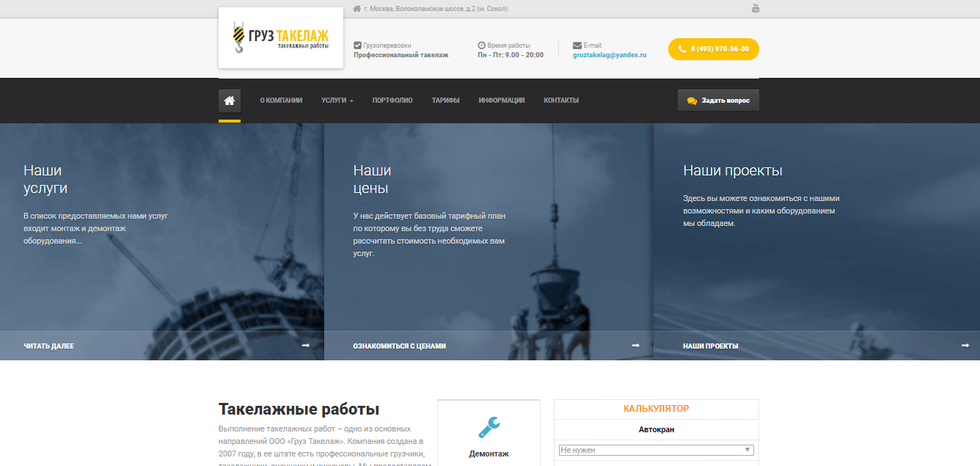Click the Груз Такелаж logo
Viewport: 980px width, 466px height.
pyautogui.click(x=281, y=37)
